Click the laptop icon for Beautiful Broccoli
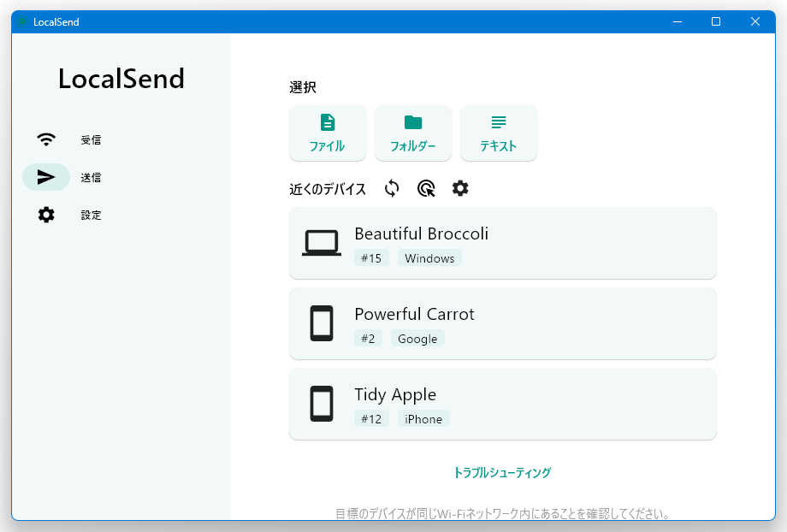787x532 pixels. (322, 243)
